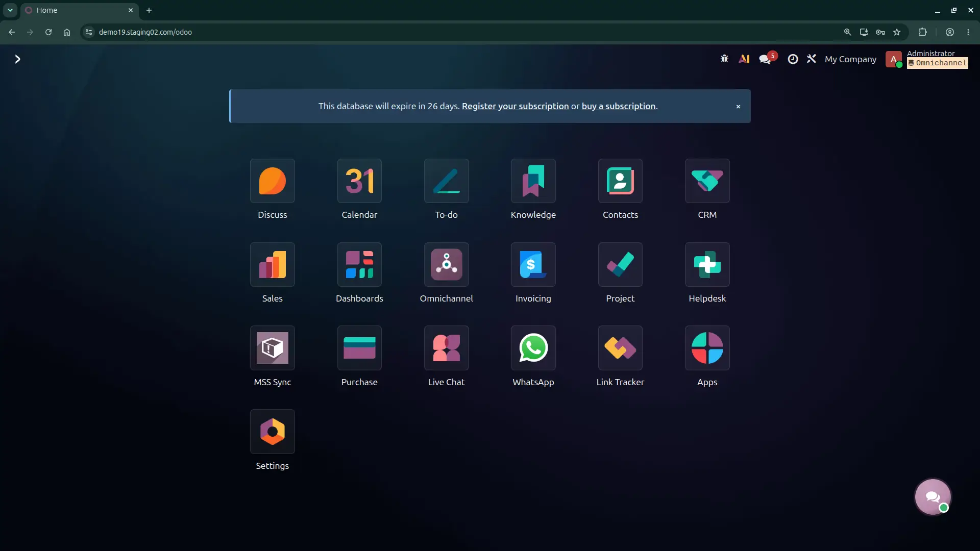
Task: Open the Invoicing app
Action: click(533, 265)
